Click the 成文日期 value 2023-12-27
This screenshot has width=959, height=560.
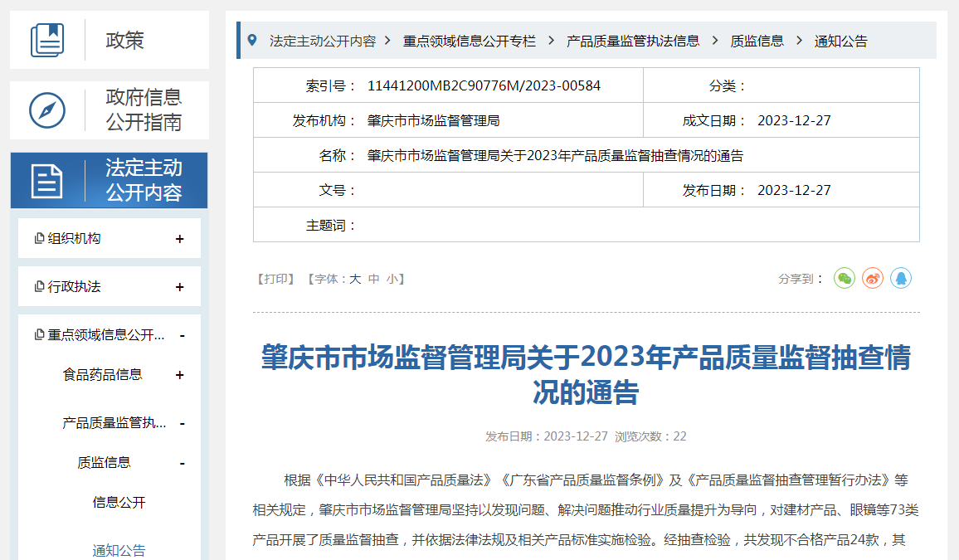794,120
